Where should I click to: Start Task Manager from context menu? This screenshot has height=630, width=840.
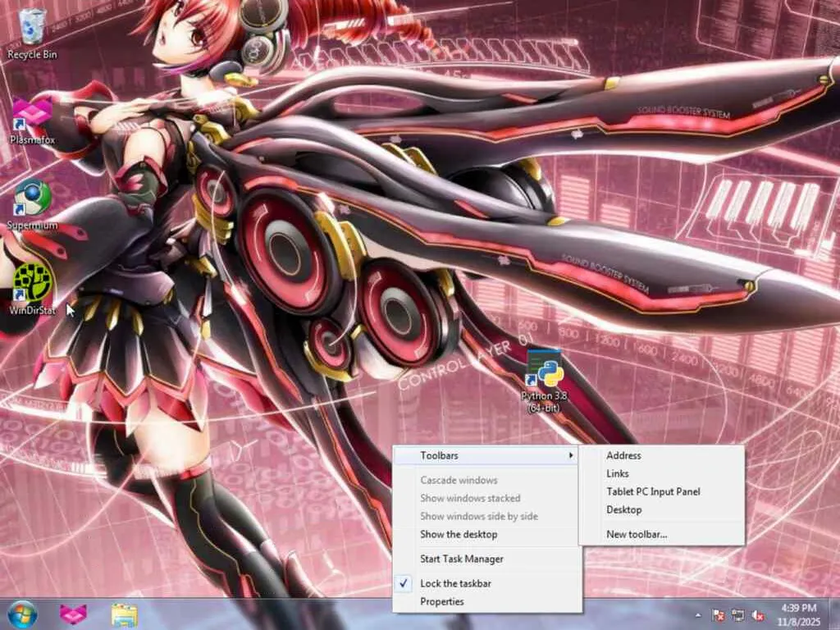(x=487, y=559)
